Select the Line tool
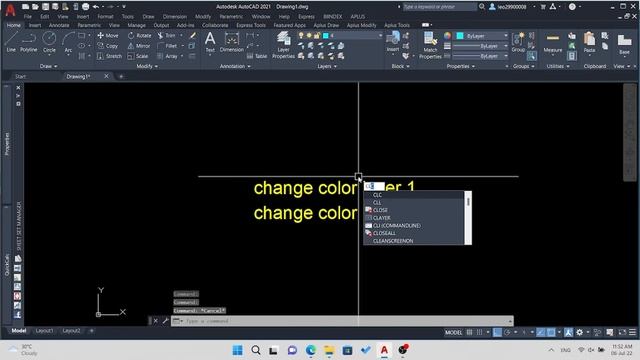The width and height of the screenshot is (640, 360). tap(11, 42)
